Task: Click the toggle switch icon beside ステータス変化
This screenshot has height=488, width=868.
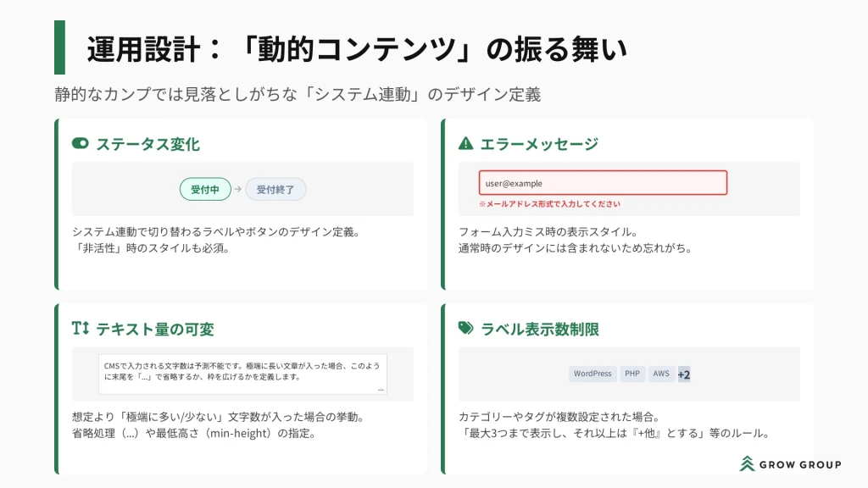Action: [81, 143]
